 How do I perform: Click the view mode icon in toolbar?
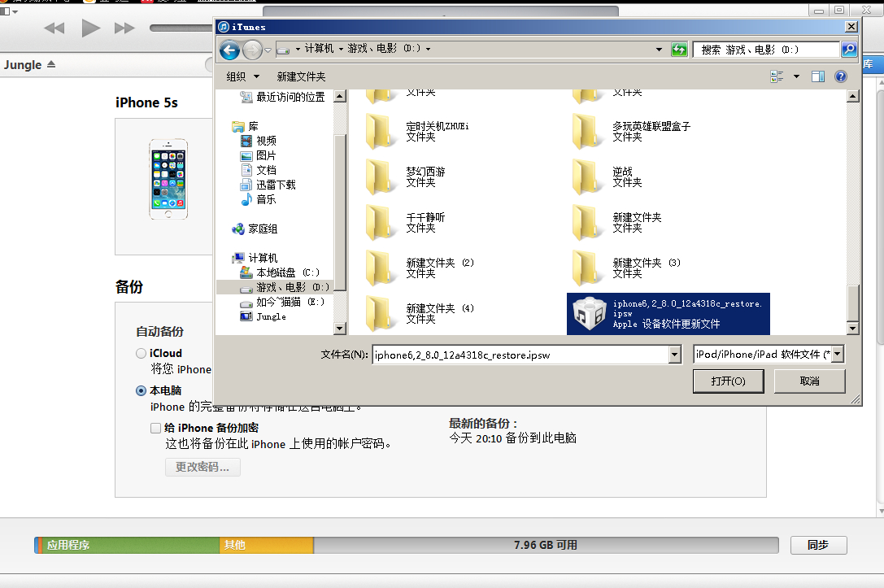(777, 76)
